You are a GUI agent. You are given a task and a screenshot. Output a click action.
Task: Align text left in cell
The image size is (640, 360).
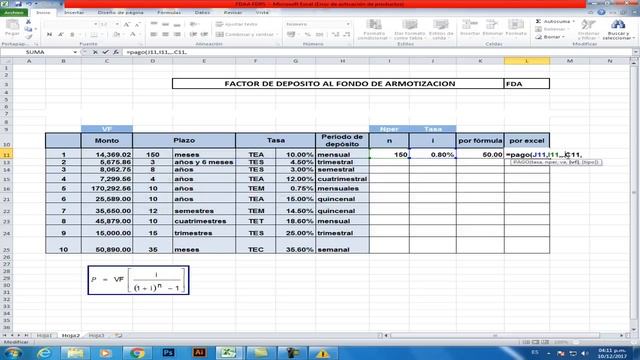(153, 35)
